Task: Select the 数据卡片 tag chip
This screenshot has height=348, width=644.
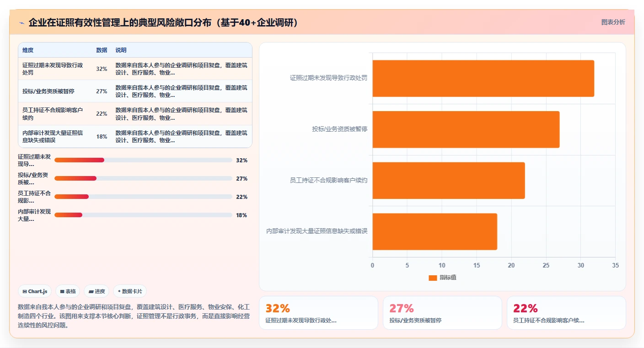Action: [x=129, y=291]
